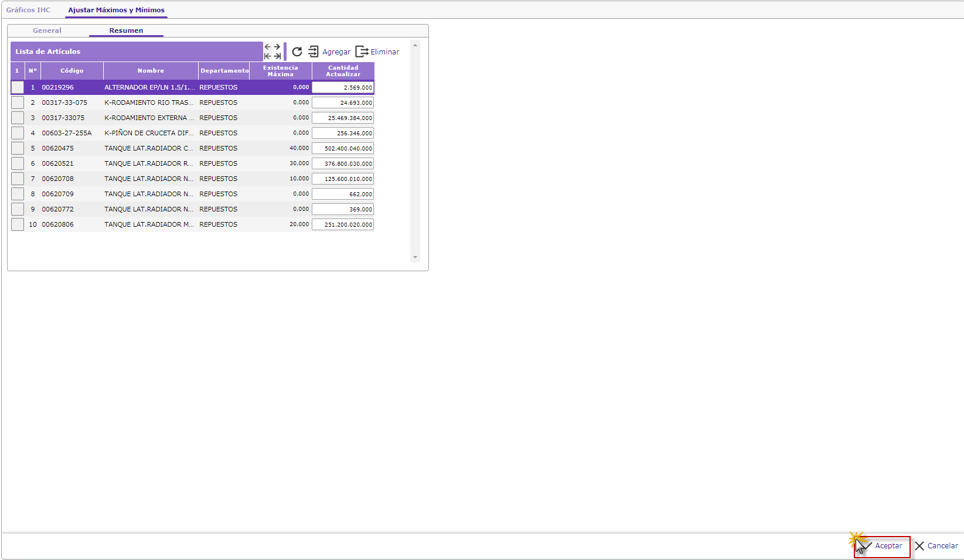
Task: Edit the quantity field showing 251.200.020,000
Action: click(x=343, y=224)
